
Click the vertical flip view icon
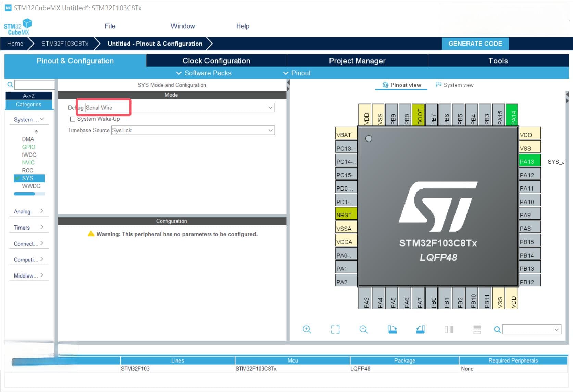tap(449, 329)
